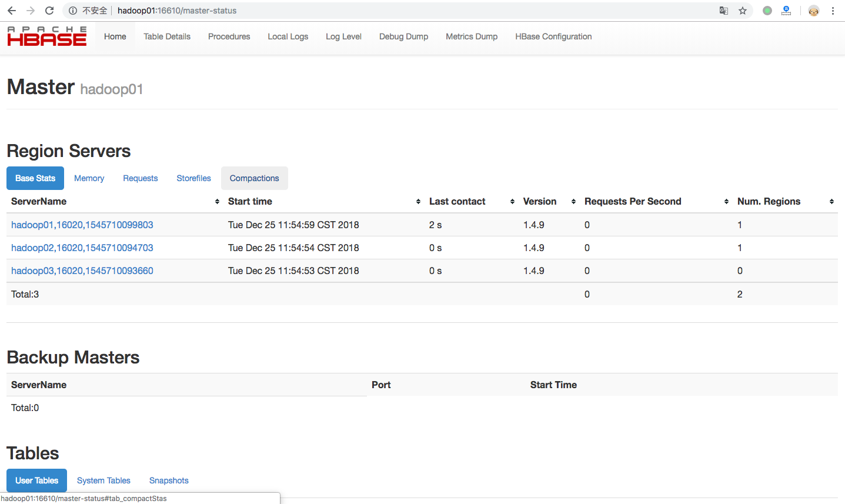The width and height of the screenshot is (845, 504).
Task: Open the Local Logs page
Action: 288,36
